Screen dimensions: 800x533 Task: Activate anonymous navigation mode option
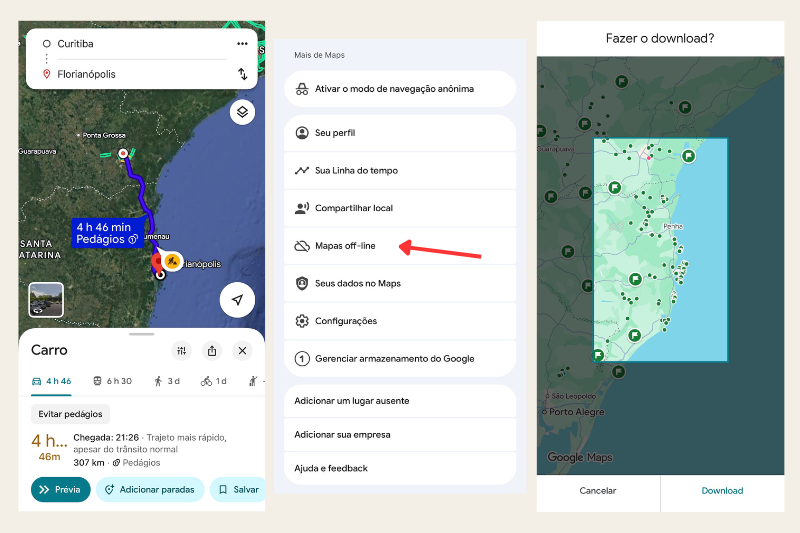point(400,89)
